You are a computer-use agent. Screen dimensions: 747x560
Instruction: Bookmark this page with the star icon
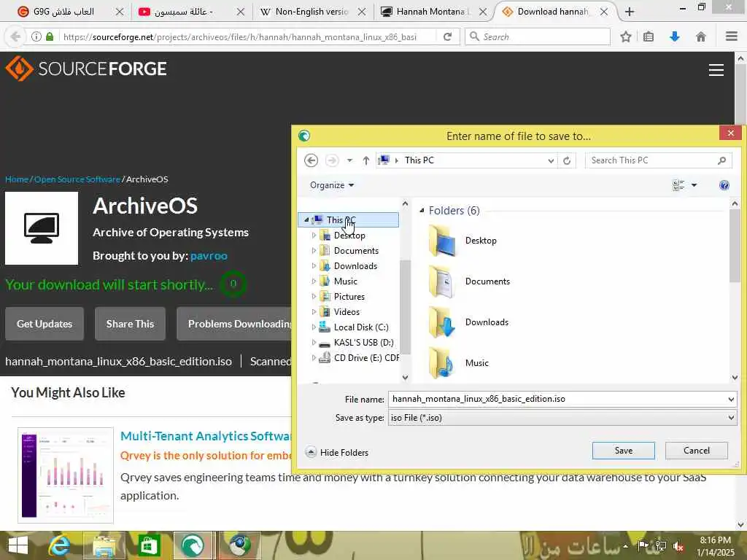coord(625,36)
